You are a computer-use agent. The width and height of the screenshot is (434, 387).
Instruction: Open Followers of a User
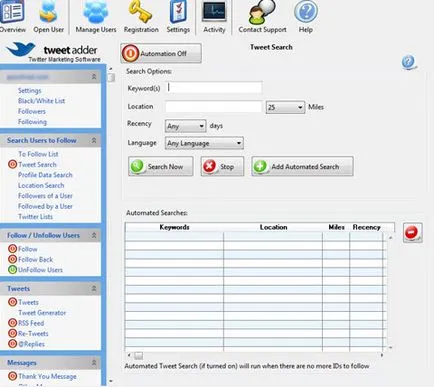pos(45,196)
